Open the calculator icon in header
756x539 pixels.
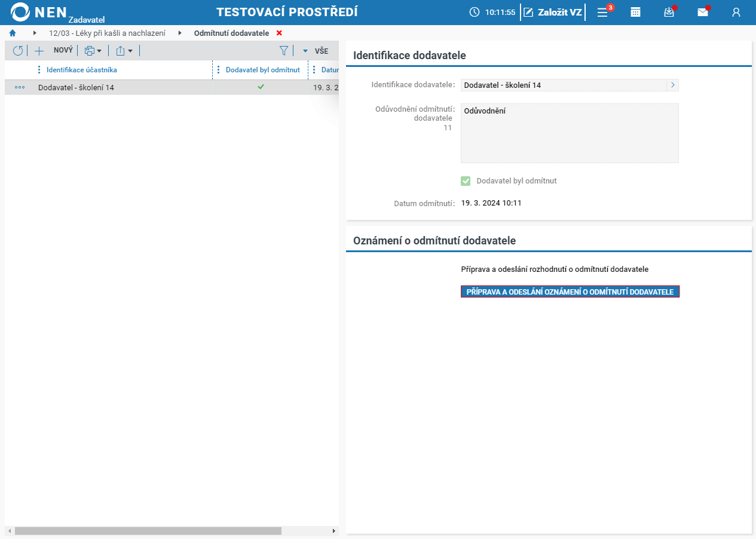coord(636,12)
